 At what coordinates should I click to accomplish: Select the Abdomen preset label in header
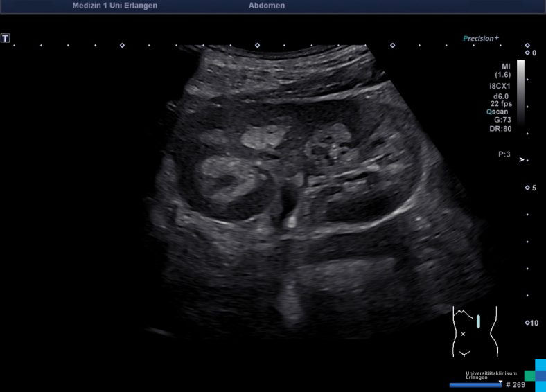266,6
